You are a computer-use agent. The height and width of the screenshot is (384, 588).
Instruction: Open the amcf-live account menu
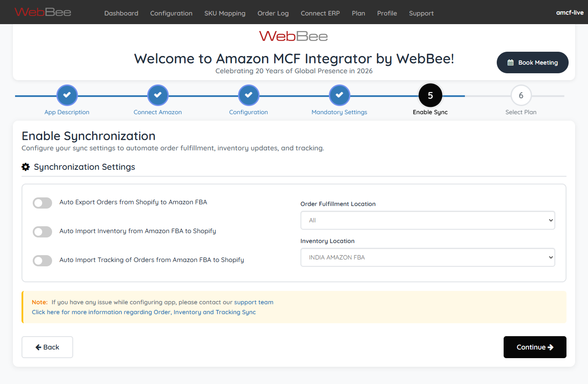pos(569,12)
